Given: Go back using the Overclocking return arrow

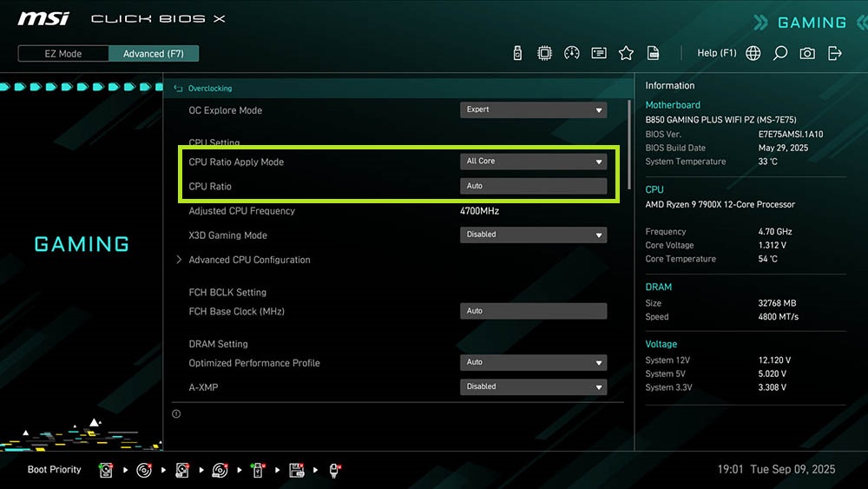Looking at the screenshot, I should [x=178, y=89].
